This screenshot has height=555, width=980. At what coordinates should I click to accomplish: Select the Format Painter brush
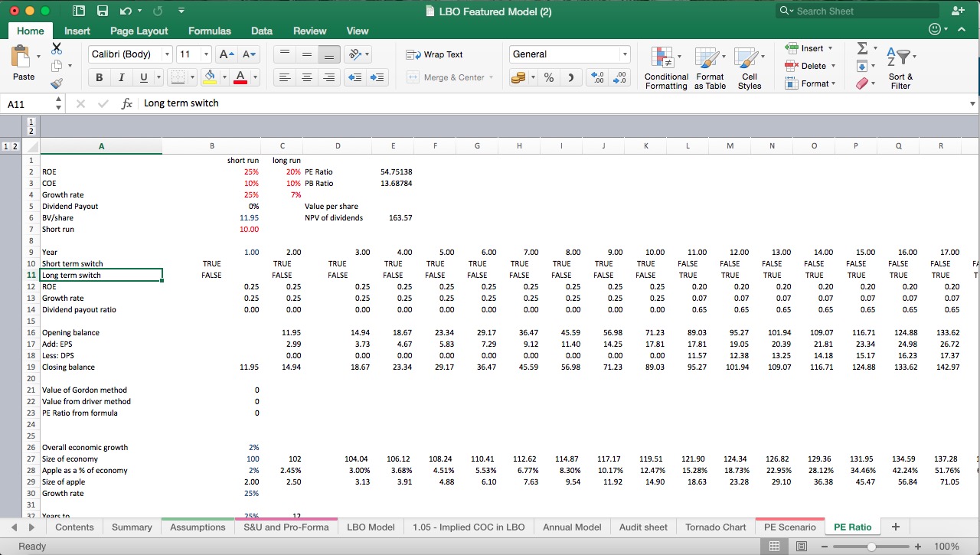click(x=57, y=83)
